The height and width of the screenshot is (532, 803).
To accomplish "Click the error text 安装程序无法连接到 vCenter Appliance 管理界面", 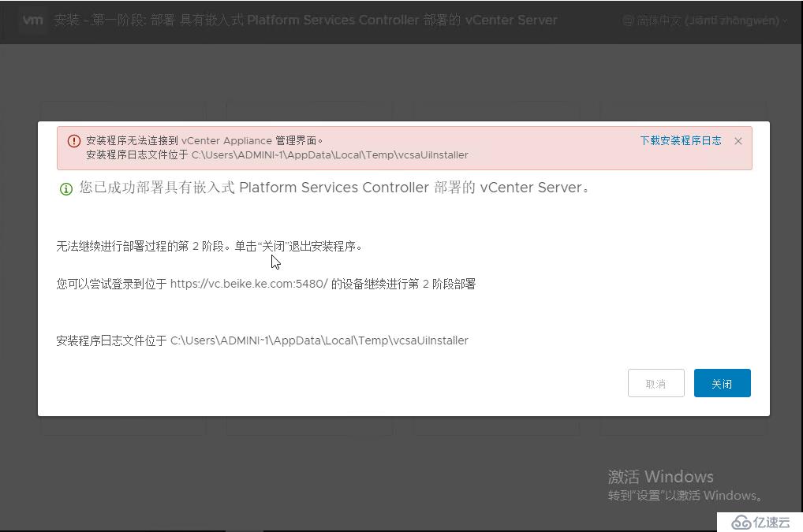I will (x=204, y=140).
